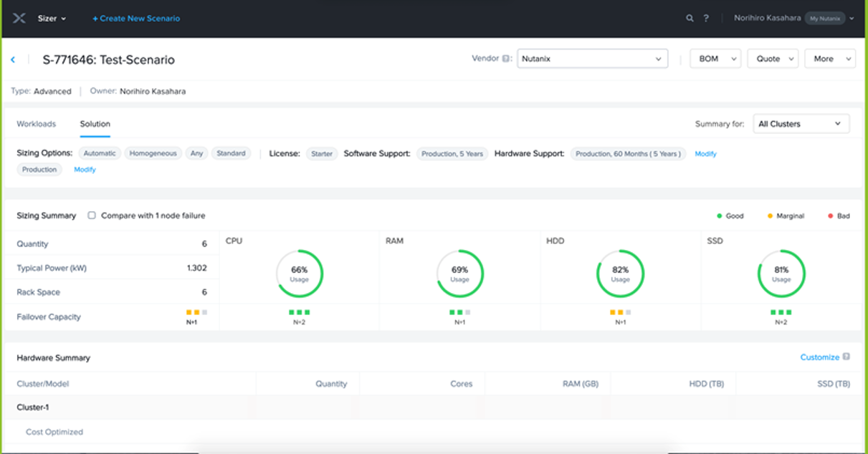The width and height of the screenshot is (868, 454).
Task: Click the CPU N+2 indicator squares
Action: tap(300, 312)
